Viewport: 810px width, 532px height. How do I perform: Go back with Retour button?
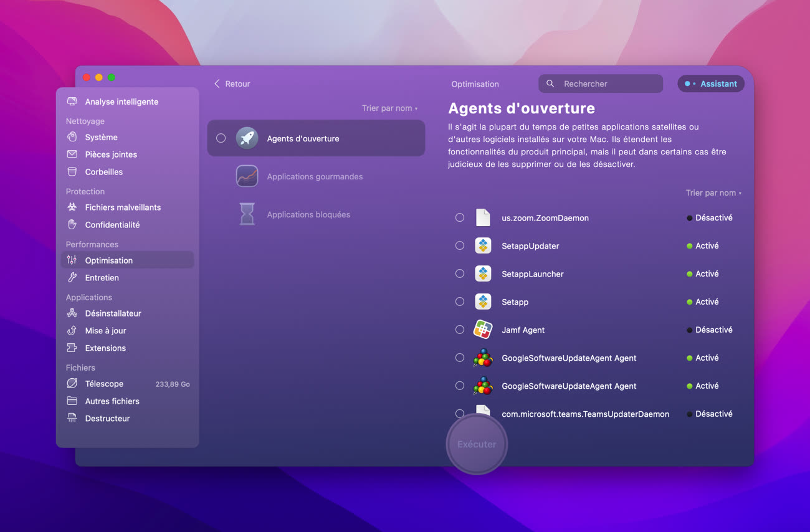pyautogui.click(x=232, y=83)
